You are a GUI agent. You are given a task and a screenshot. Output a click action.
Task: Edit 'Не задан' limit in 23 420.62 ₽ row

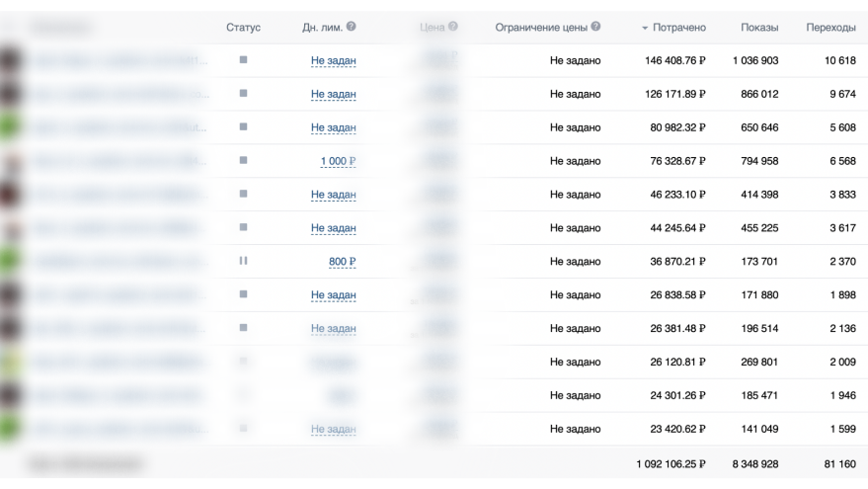coord(333,429)
